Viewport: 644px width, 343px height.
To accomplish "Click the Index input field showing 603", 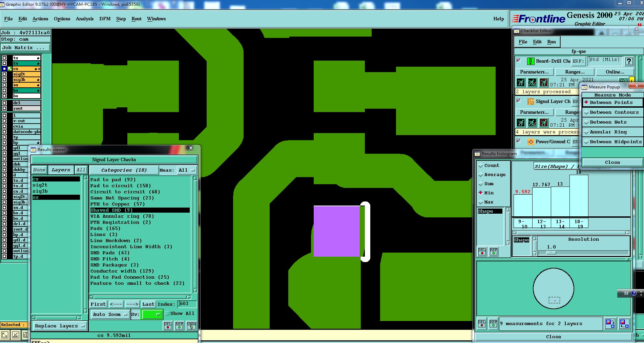I will [187, 304].
